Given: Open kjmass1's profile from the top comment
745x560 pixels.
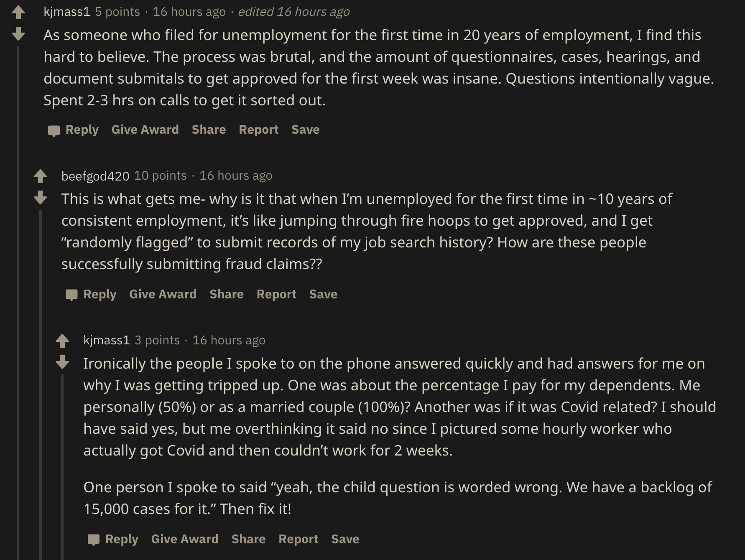Looking at the screenshot, I should (x=66, y=12).
